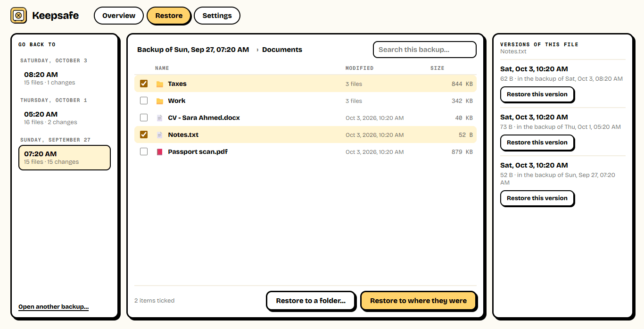Go to the Settings tab
This screenshot has width=644, height=329.
pyautogui.click(x=217, y=16)
